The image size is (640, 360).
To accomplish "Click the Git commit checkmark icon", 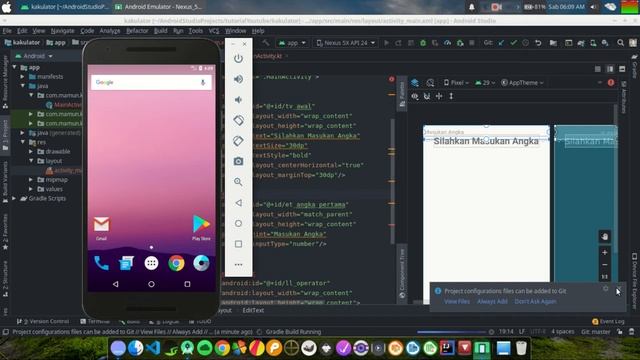I will click(513, 43).
